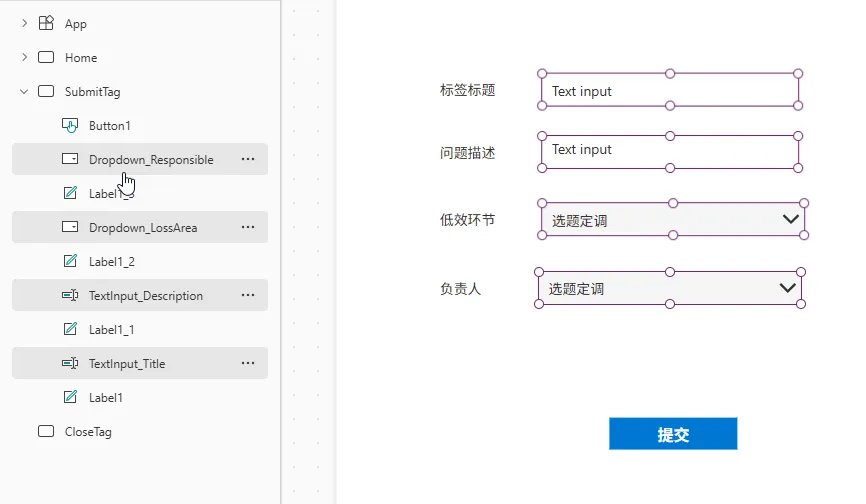Screen dimensions: 866x504
Task: Click the 标签标题 text input field
Action: coord(670,91)
